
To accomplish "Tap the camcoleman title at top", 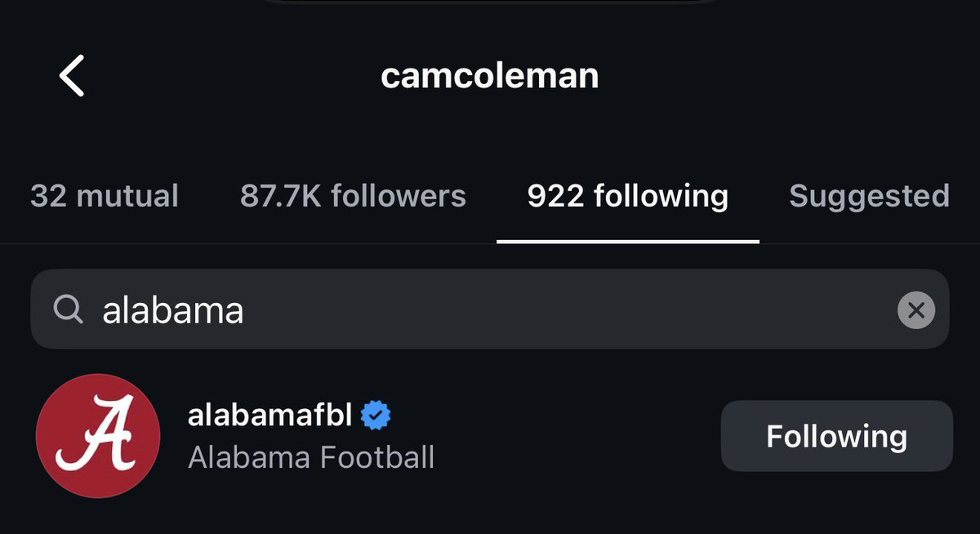I will pyautogui.click(x=490, y=76).
